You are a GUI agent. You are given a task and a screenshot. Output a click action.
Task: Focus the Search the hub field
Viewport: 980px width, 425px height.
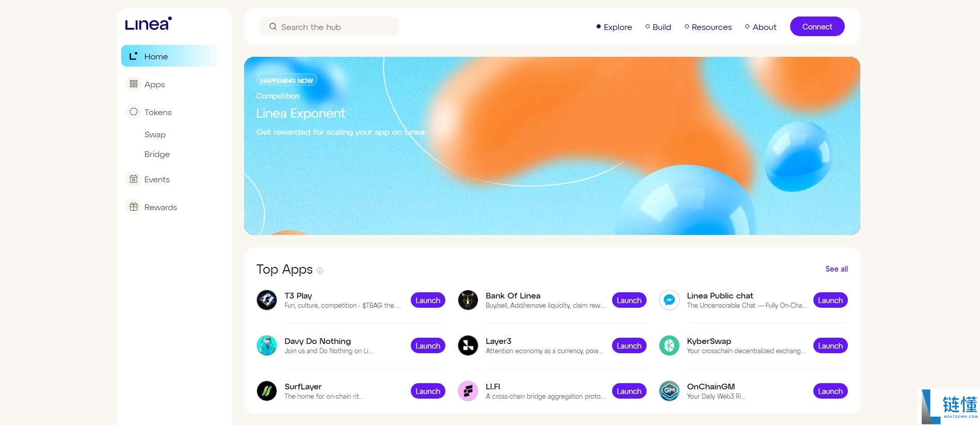329,26
